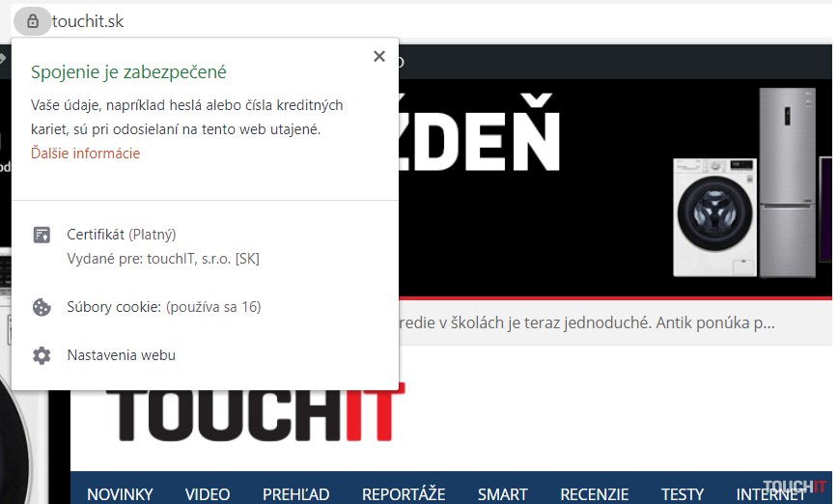Open the INTERNET menu item

point(770,494)
